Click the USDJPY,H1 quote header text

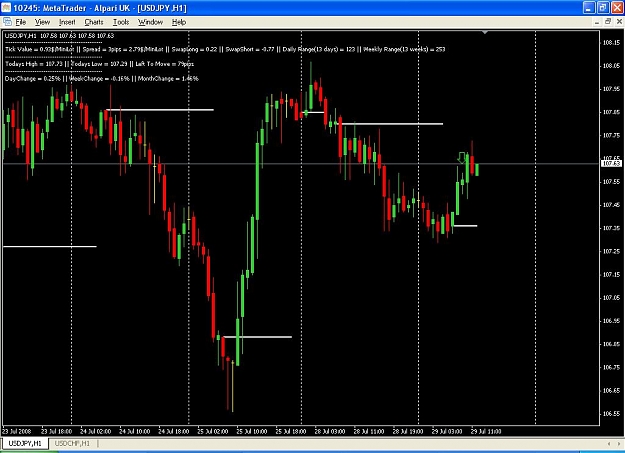(59, 35)
